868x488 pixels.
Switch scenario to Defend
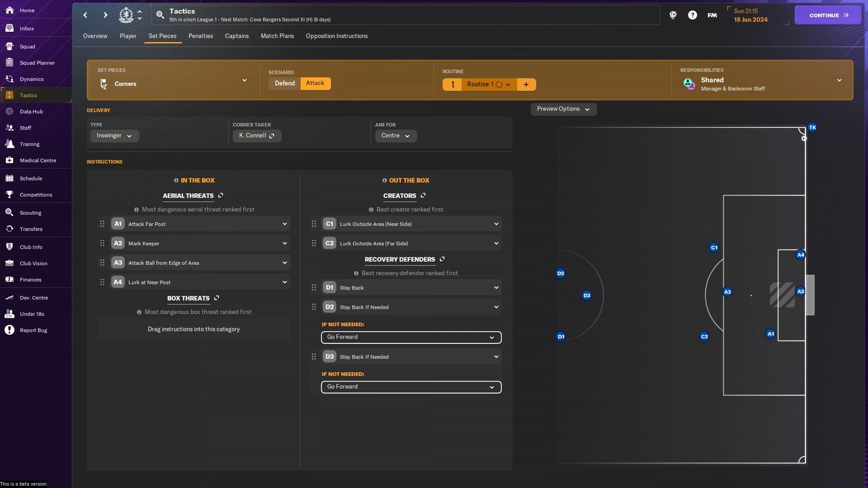(285, 83)
